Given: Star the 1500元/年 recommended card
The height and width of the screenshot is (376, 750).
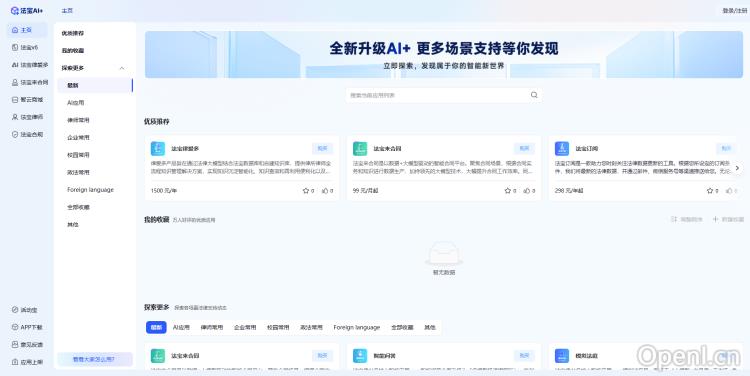Looking at the screenshot, I should pos(306,190).
